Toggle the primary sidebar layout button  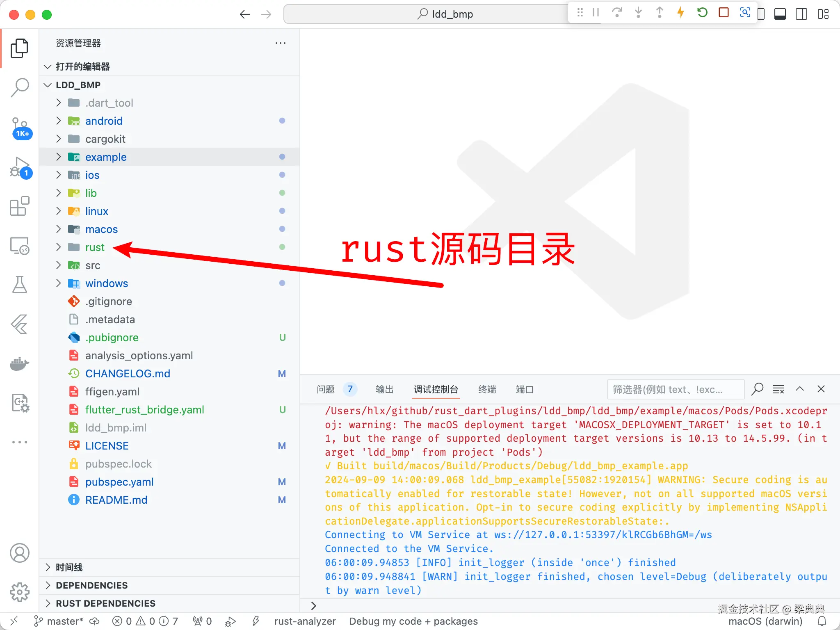click(x=761, y=14)
